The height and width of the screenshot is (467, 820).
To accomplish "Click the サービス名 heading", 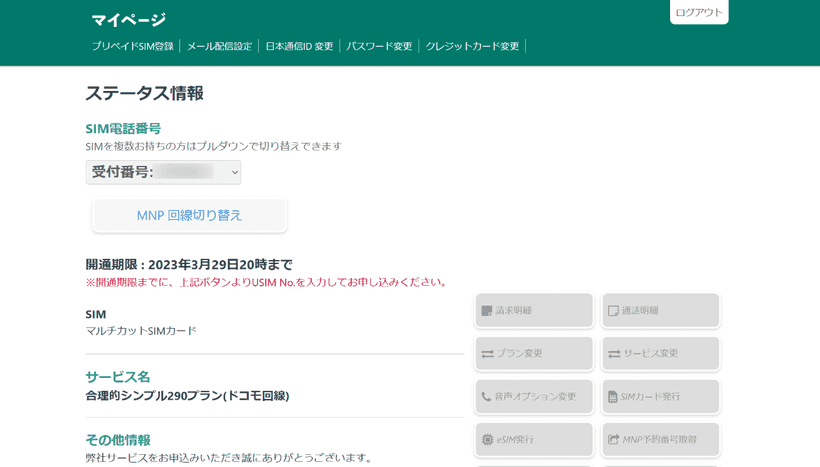I will (x=118, y=377).
